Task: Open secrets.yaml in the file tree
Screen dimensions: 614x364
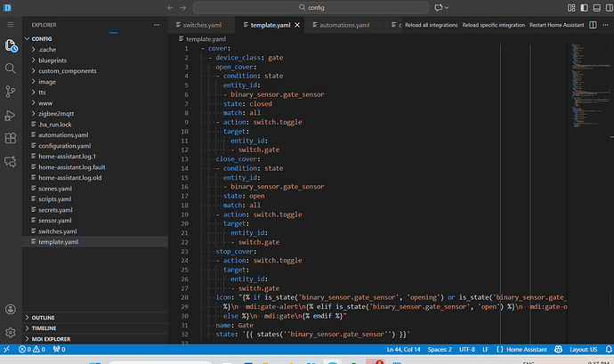Action: tap(95, 210)
